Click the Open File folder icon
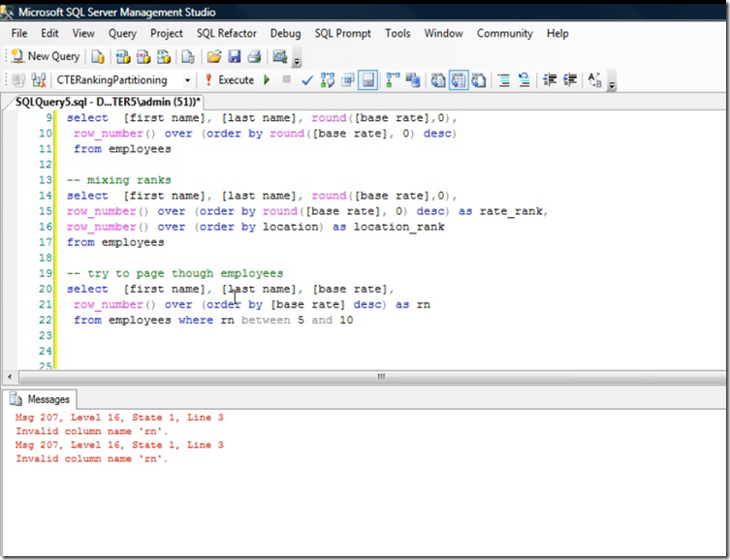Image resolution: width=730 pixels, height=560 pixels. [213, 57]
